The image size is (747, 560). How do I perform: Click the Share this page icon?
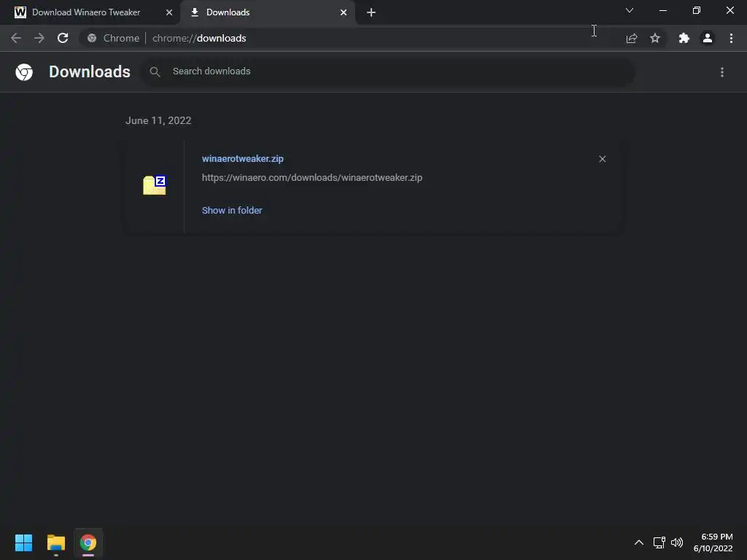[632, 38]
